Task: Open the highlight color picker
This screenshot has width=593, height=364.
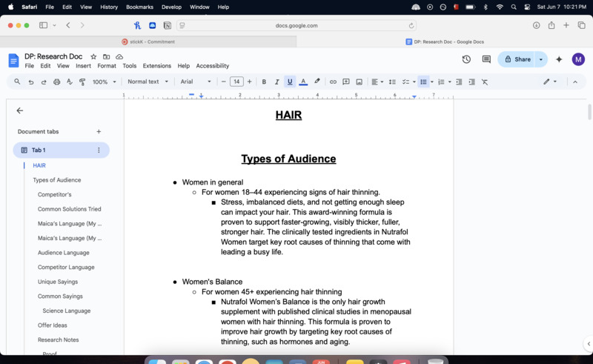Action: 317,82
